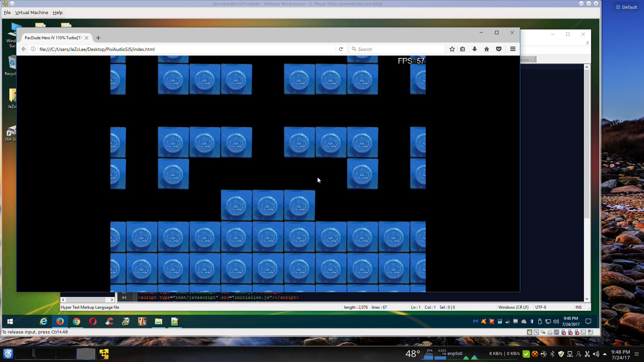Show bookmarks list icon in Firefox toolbar
Screen dimensions: 644x362
point(463,49)
